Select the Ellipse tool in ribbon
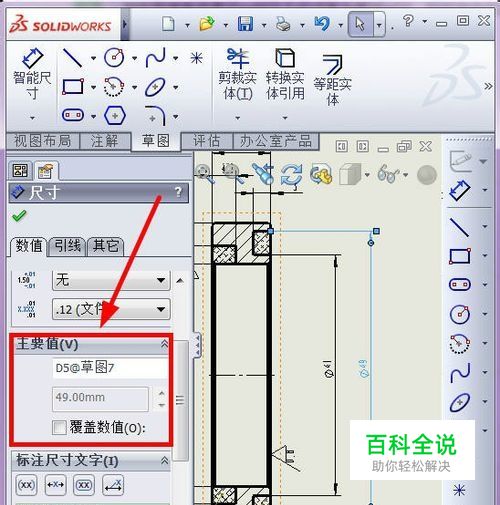Viewport: 500px width, 505px height. click(155, 87)
